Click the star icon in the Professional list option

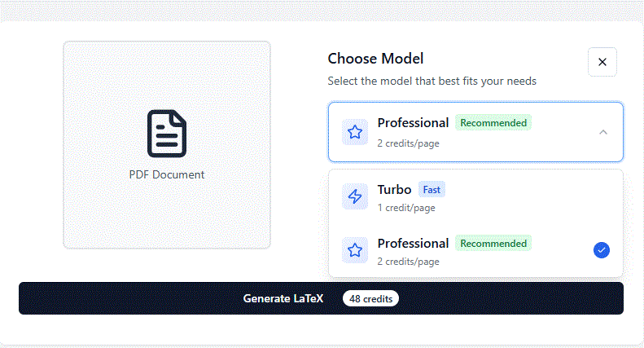(x=355, y=251)
